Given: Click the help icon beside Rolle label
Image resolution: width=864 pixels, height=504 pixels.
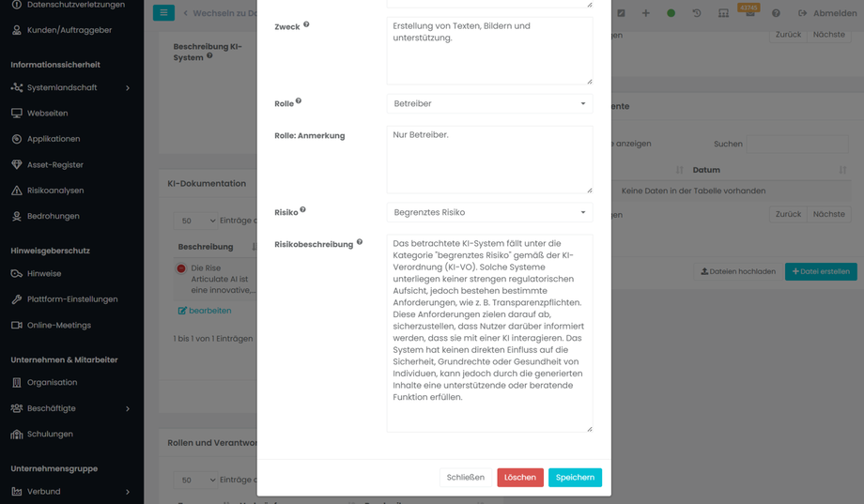Looking at the screenshot, I should coord(299,101).
